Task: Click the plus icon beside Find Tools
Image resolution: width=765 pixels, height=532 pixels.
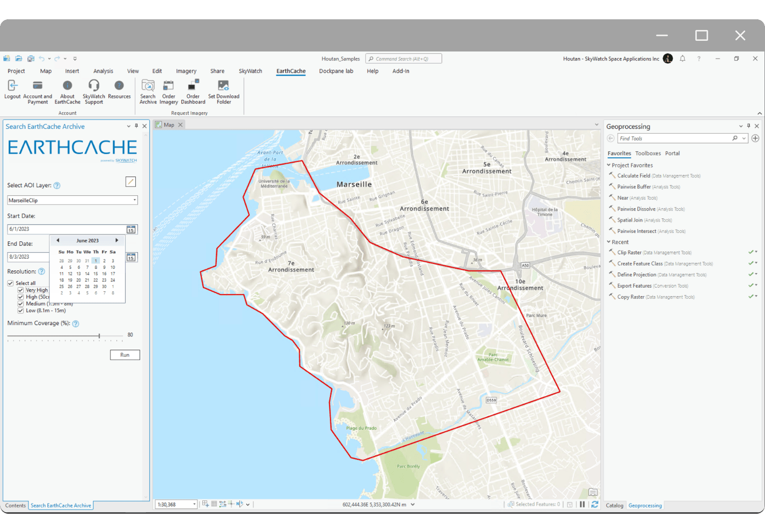Action: click(755, 138)
